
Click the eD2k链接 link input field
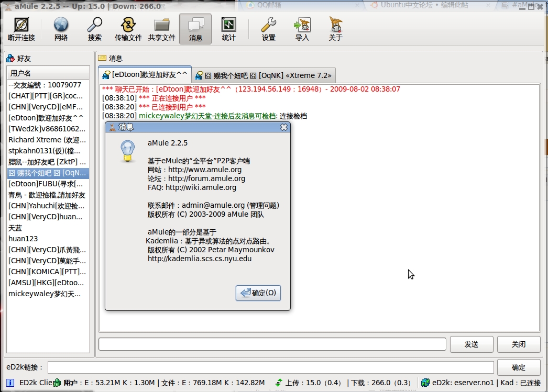(x=270, y=367)
